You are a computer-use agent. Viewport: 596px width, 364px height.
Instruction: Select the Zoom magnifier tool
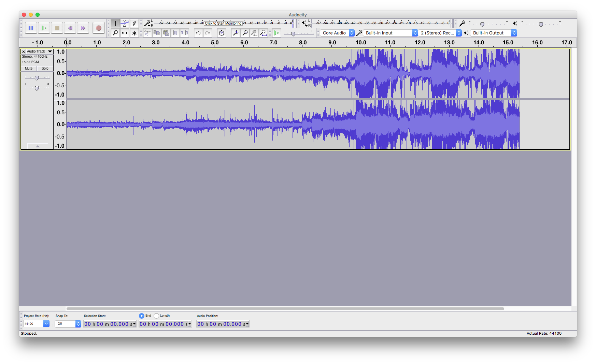coord(115,33)
